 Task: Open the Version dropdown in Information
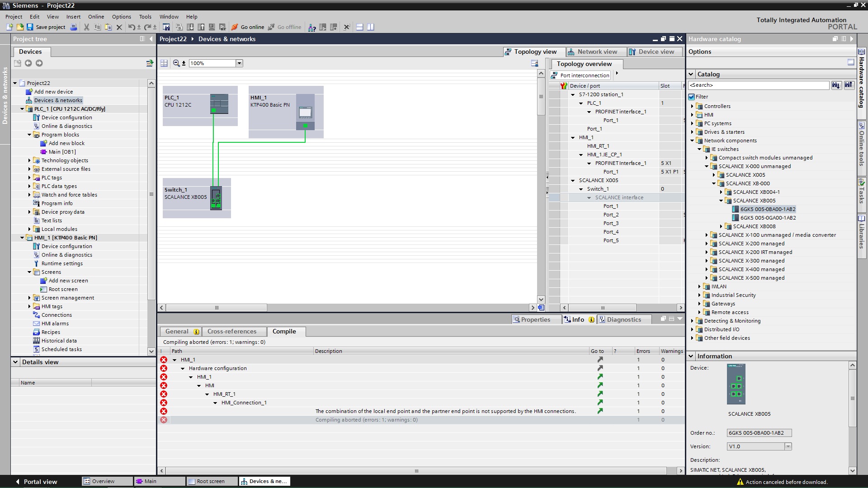pos(788,446)
